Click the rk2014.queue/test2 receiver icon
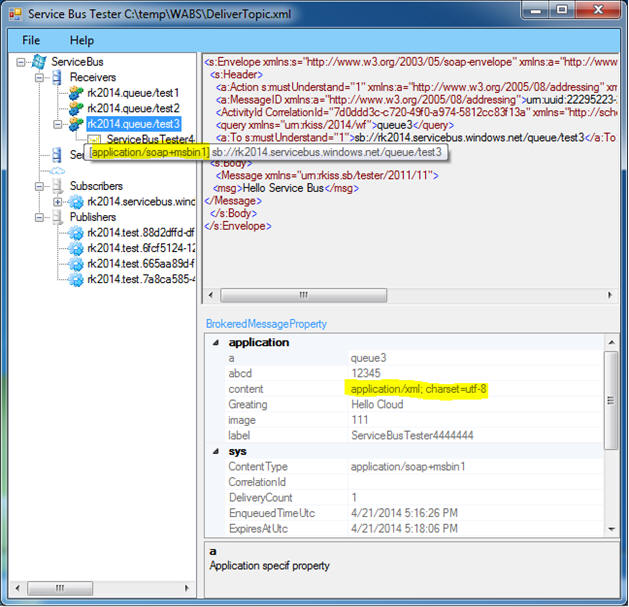Screen dimensions: 629x607 (75, 108)
